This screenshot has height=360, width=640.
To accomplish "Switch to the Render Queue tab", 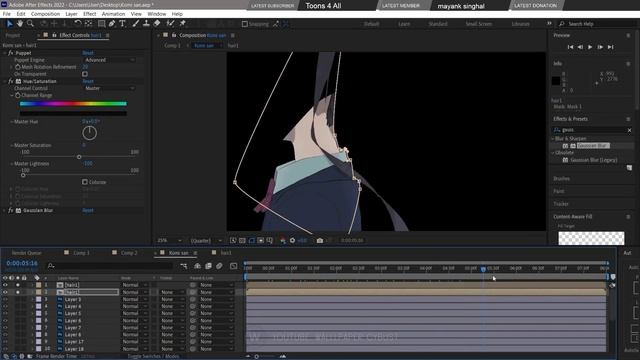I will coord(27,253).
